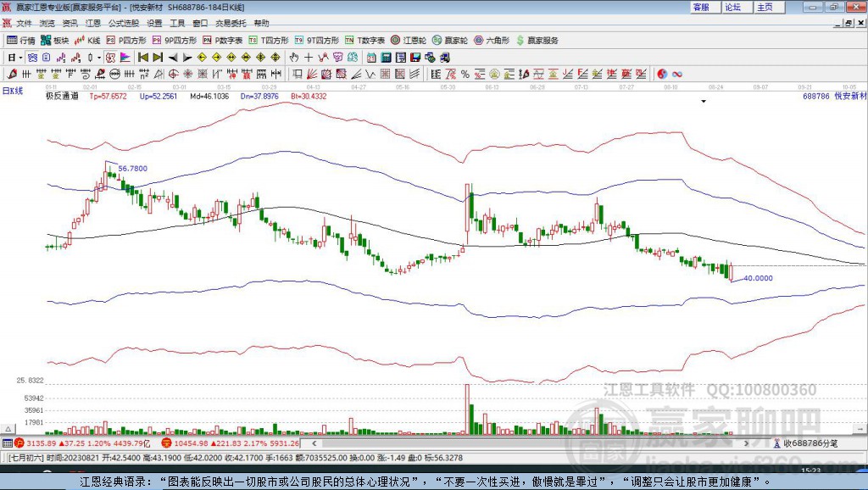The width and height of the screenshot is (868, 490).
Task: Open the 9P四方形 tool
Action: [x=175, y=41]
